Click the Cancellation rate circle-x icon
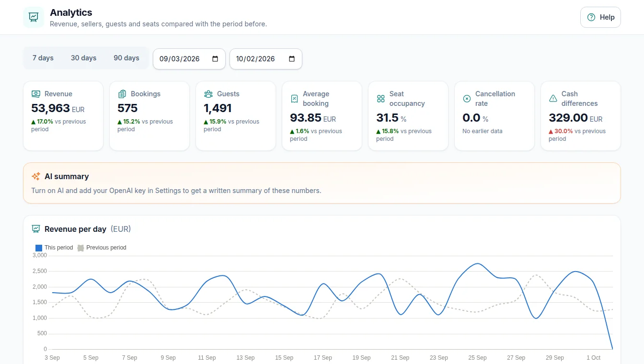This screenshot has width=644, height=364. click(x=467, y=99)
